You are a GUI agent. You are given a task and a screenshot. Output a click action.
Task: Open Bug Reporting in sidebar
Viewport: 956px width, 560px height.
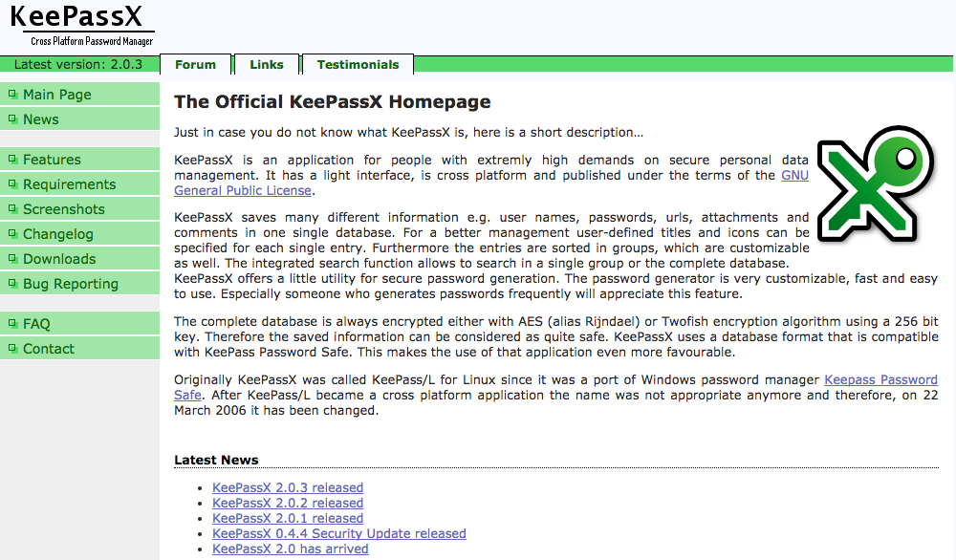(x=80, y=284)
